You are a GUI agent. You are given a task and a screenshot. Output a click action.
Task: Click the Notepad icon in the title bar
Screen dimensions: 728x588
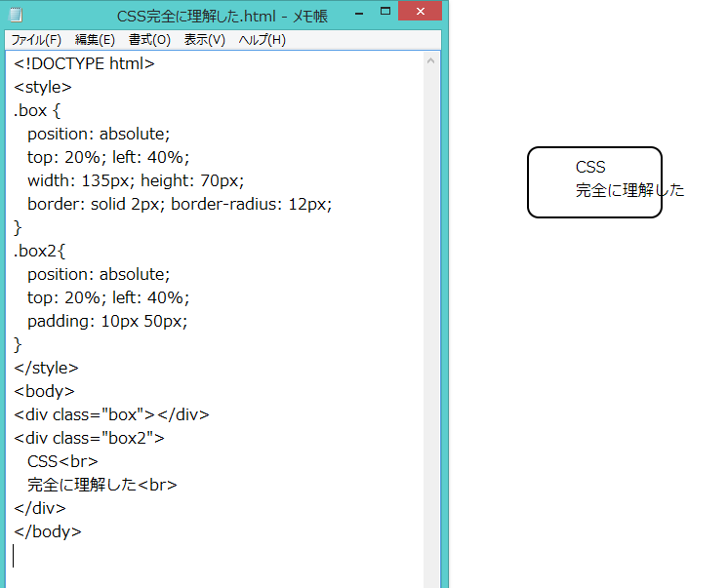[x=16, y=16]
